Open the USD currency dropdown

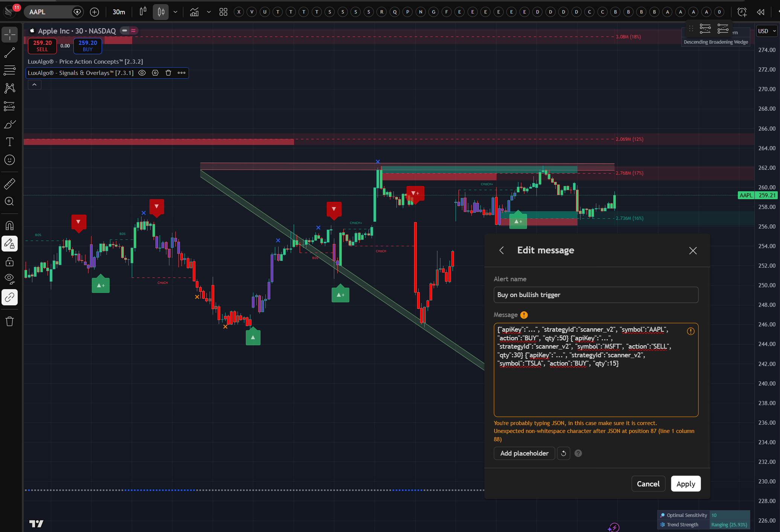point(767,31)
